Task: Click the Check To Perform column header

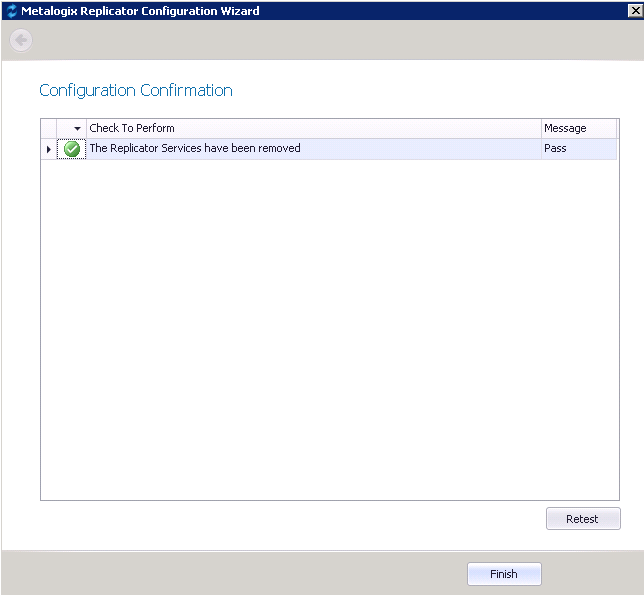Action: click(x=313, y=128)
